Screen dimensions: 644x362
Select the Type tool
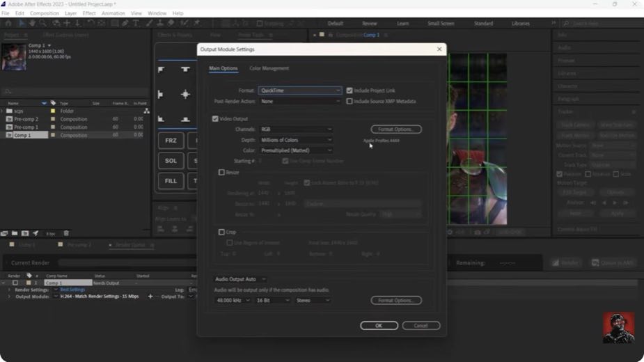[x=136, y=24]
